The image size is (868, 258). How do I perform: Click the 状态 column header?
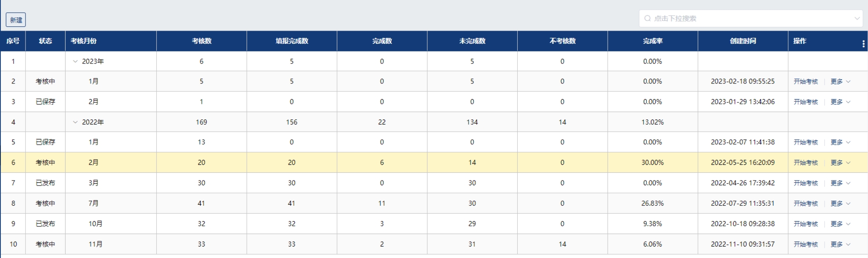[45, 41]
